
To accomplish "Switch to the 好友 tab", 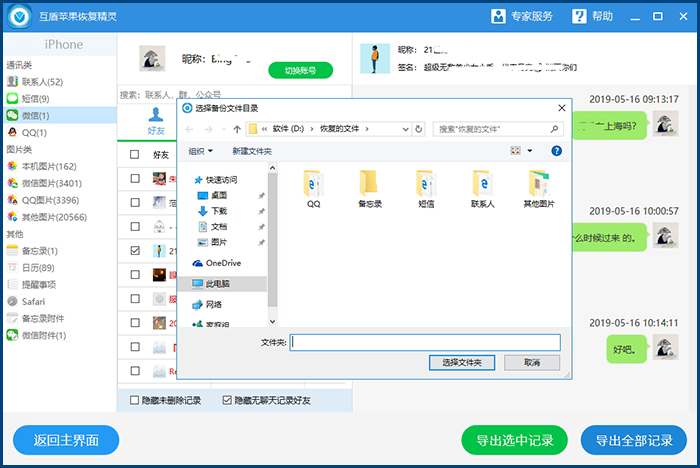I will [x=156, y=121].
